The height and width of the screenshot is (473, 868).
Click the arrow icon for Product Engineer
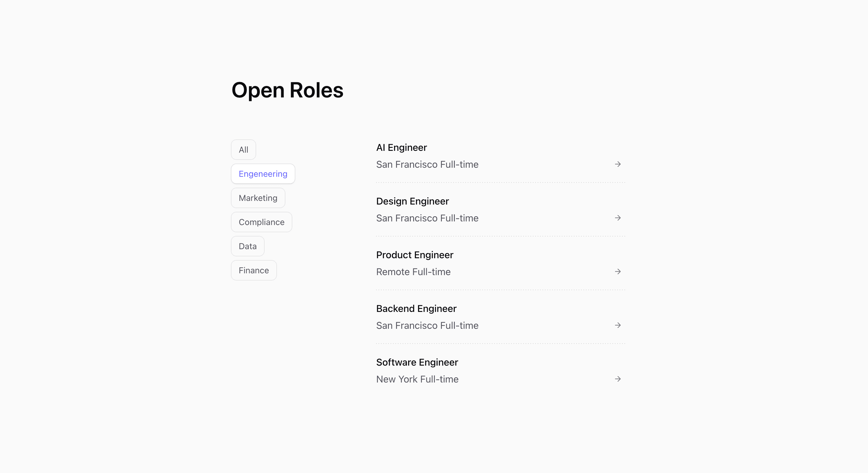point(618,271)
